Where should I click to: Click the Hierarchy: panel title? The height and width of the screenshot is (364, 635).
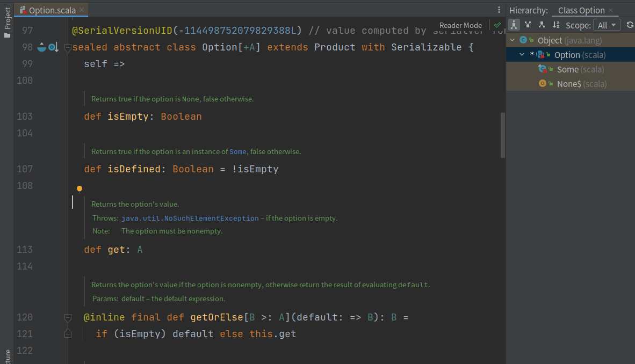point(529,10)
